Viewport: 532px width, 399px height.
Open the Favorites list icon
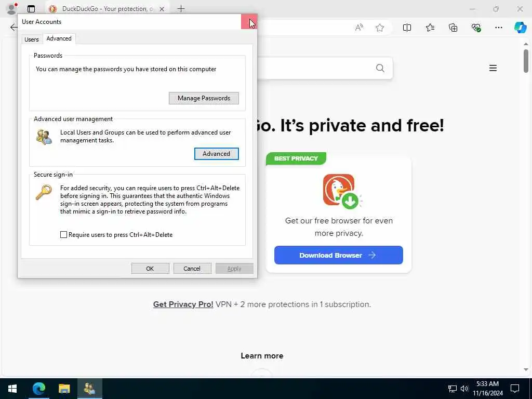pos(430,28)
